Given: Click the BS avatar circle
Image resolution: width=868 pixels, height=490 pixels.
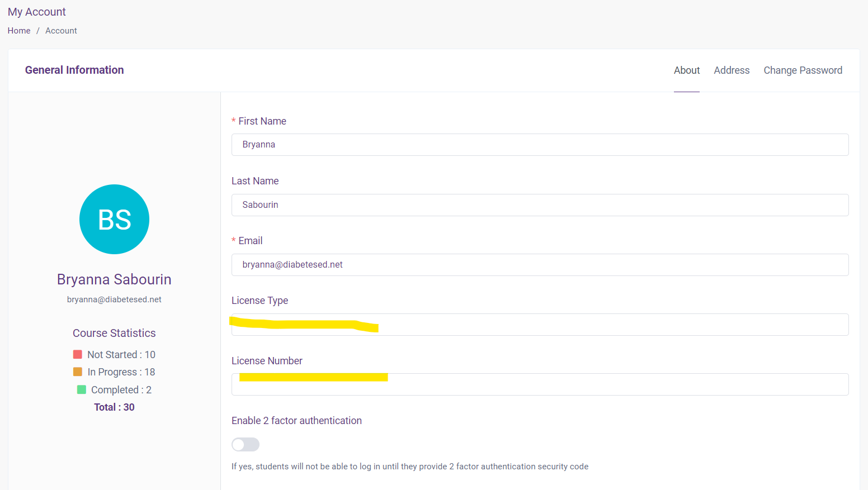Looking at the screenshot, I should [114, 220].
